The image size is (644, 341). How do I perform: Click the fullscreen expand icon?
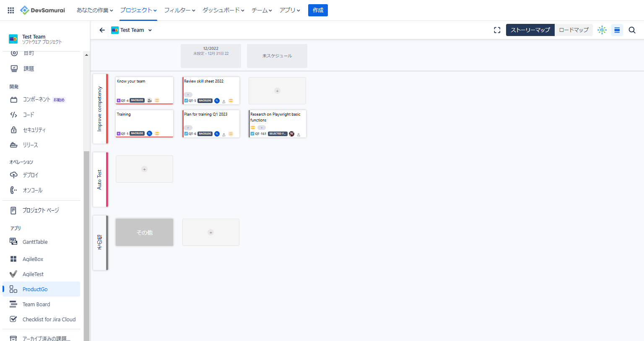[x=497, y=30]
